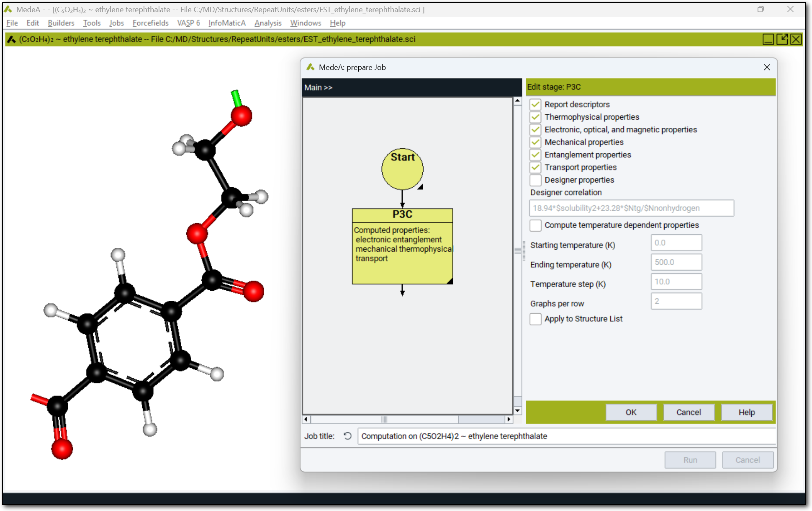The height and width of the screenshot is (511, 812).
Task: Select the P3C stage box
Action: coord(402,246)
